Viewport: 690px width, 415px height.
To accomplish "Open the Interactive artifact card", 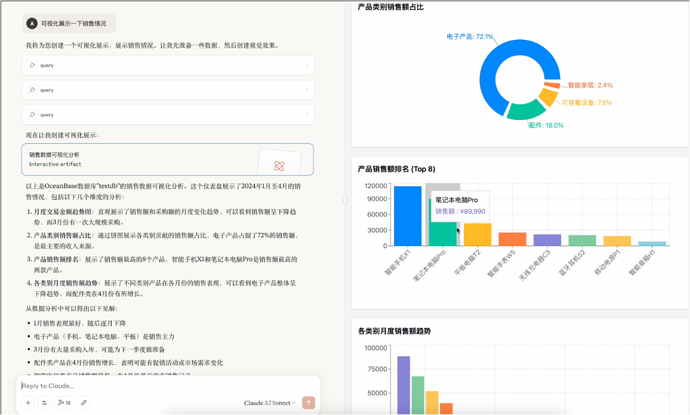I will click(x=168, y=159).
